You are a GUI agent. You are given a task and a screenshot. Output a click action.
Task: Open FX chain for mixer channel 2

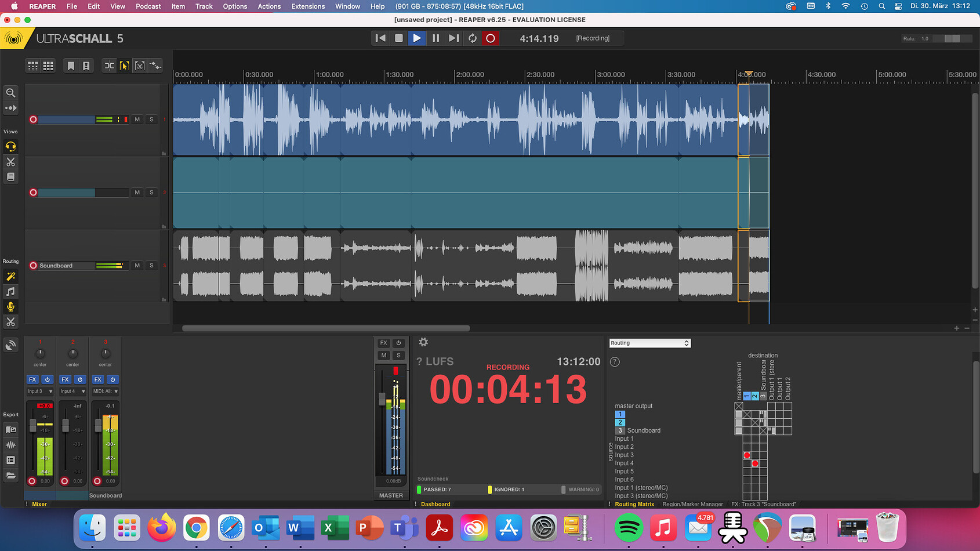pyautogui.click(x=65, y=379)
